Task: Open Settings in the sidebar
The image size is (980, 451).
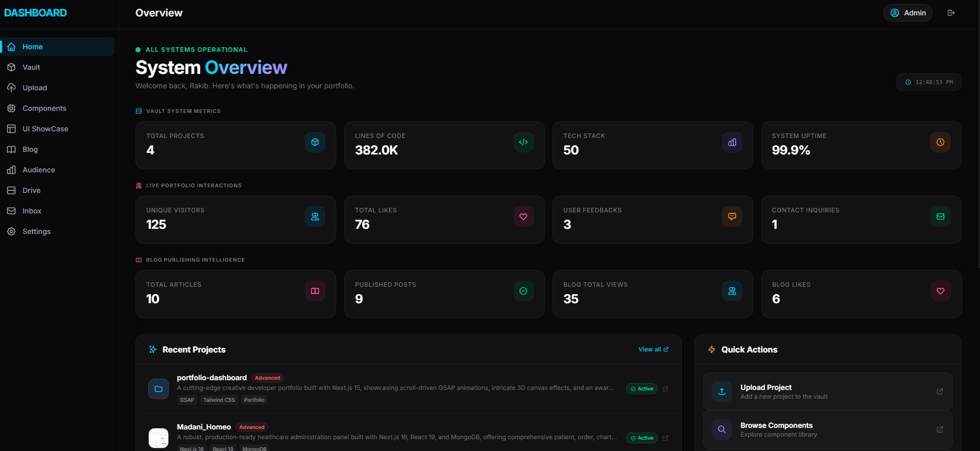Action: [57, 231]
